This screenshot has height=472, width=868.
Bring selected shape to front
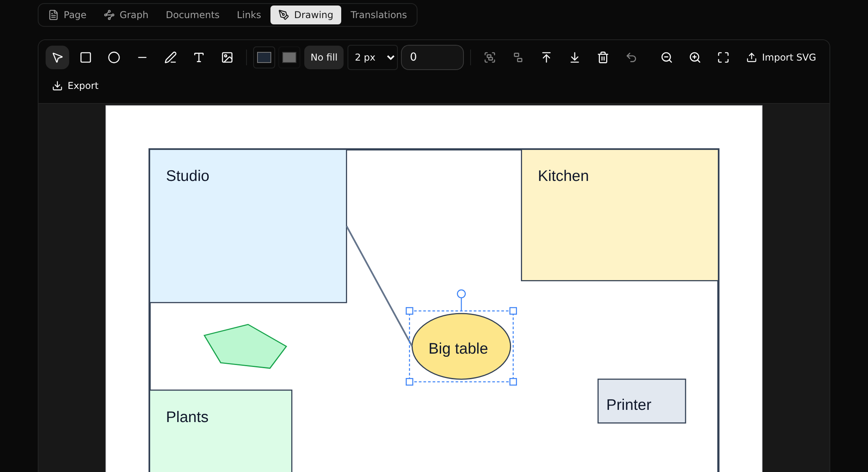546,57
